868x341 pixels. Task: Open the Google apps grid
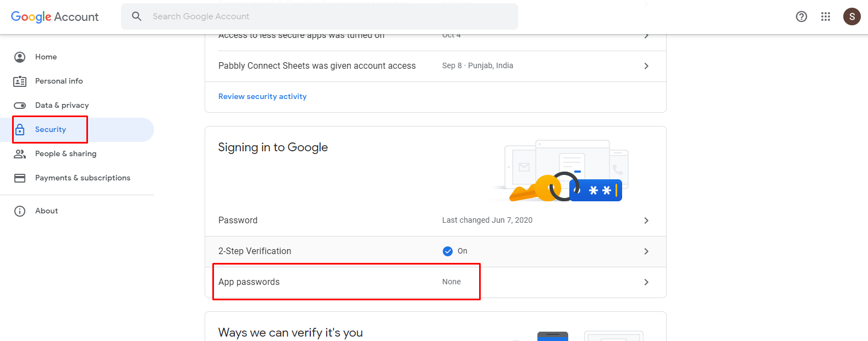pyautogui.click(x=826, y=16)
